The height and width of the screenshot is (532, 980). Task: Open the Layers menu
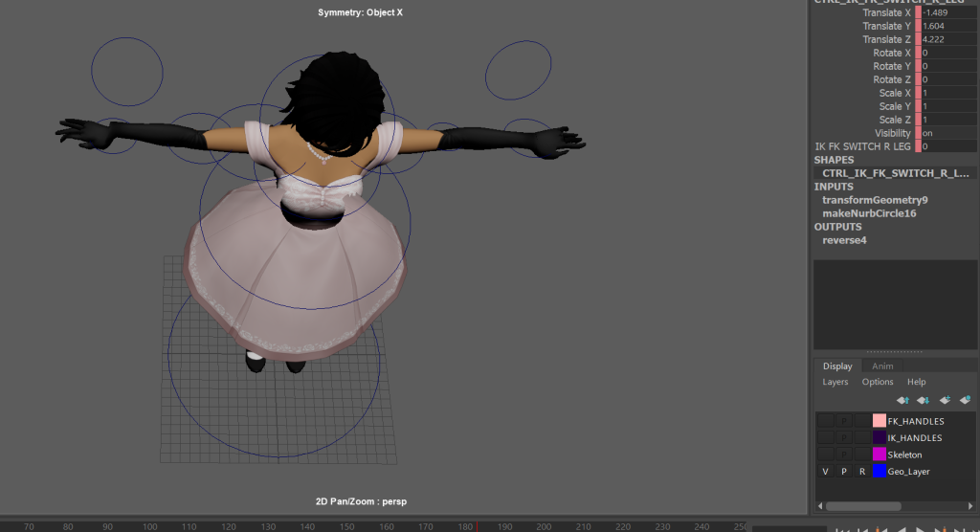coord(835,382)
